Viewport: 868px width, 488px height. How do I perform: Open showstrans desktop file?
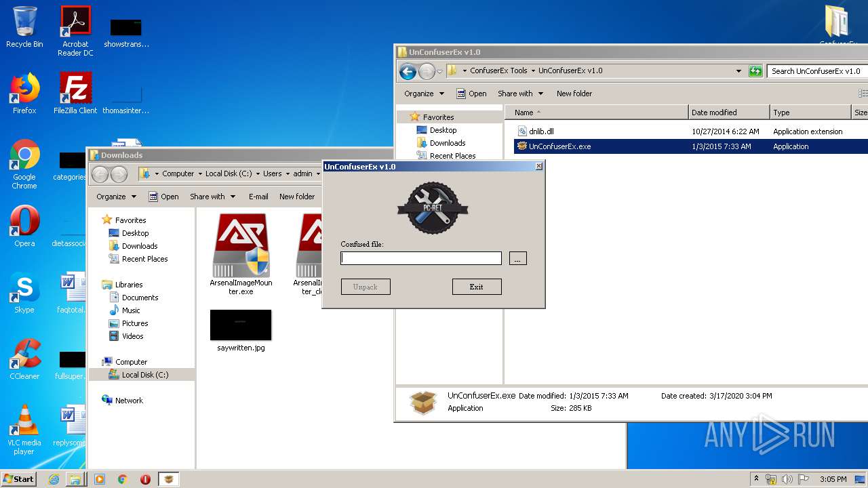[126, 33]
